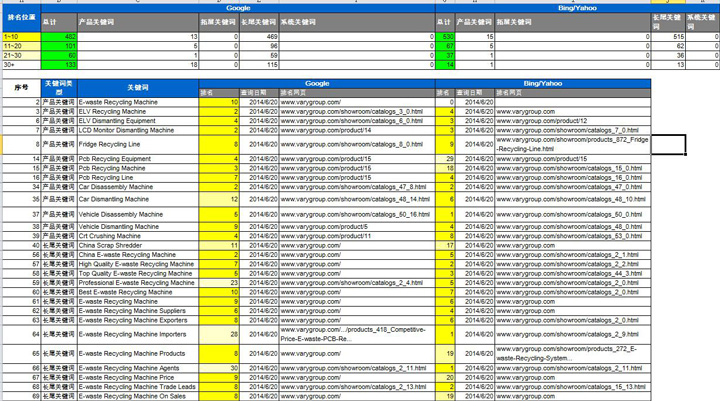
Task: Select the '序号' column header
Action: [x=21, y=88]
